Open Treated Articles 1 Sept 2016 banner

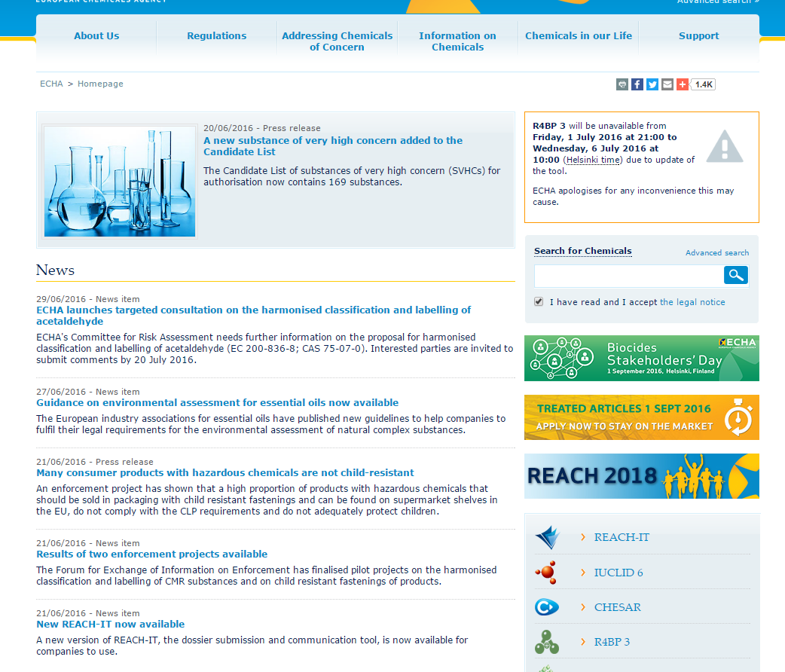(x=642, y=417)
